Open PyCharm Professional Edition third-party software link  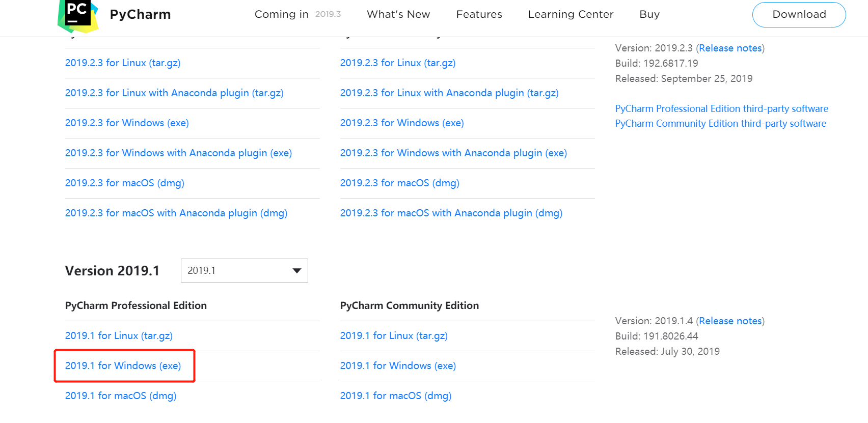[722, 108]
